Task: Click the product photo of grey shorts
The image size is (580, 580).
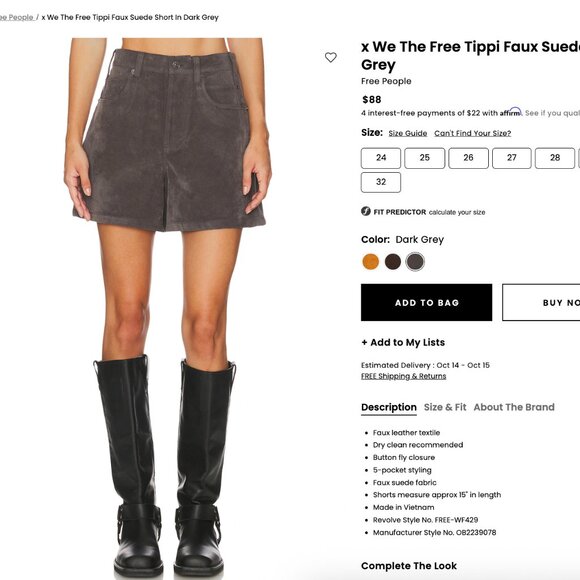Action: [168, 307]
